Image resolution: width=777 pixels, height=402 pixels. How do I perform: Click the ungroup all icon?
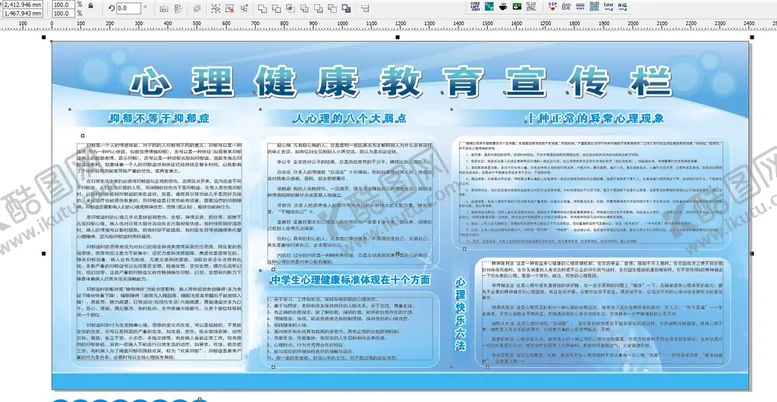244,8
